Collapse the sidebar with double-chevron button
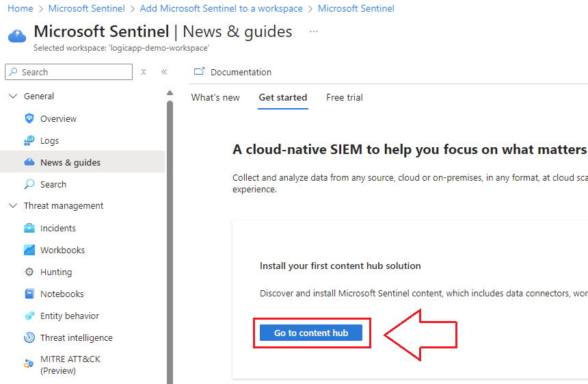 point(164,72)
